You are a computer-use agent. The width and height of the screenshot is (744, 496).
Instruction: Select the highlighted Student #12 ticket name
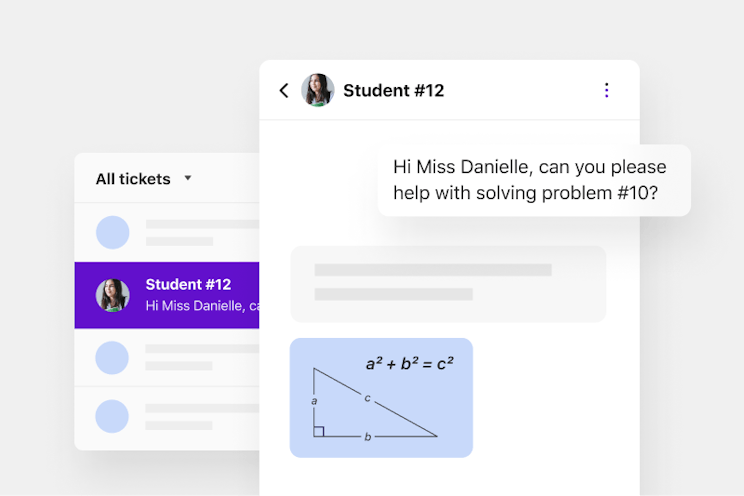188,285
